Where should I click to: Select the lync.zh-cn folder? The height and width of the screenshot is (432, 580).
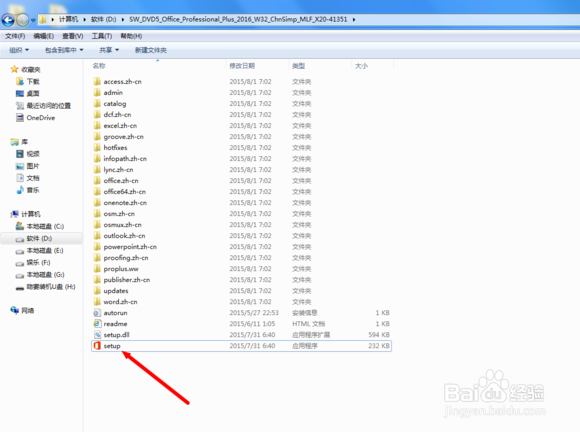[x=113, y=170]
